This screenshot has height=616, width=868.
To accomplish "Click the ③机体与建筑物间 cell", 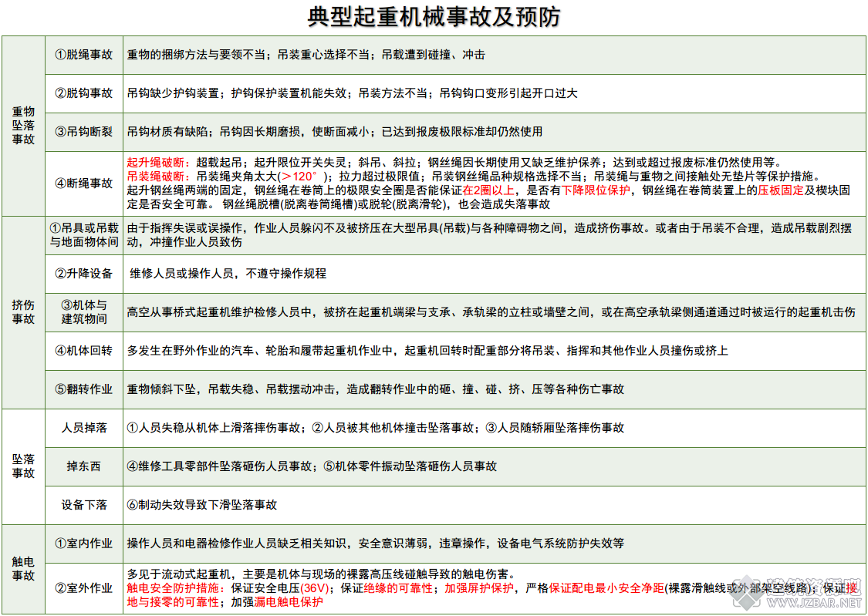I will (x=84, y=312).
